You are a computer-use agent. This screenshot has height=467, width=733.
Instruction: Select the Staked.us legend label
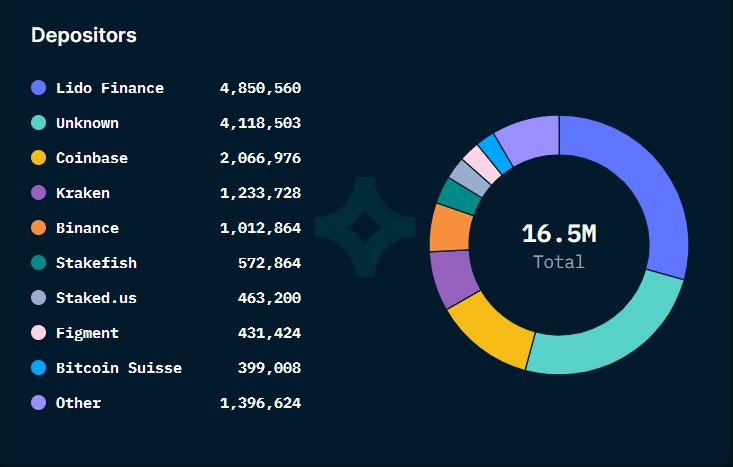[x=96, y=298]
